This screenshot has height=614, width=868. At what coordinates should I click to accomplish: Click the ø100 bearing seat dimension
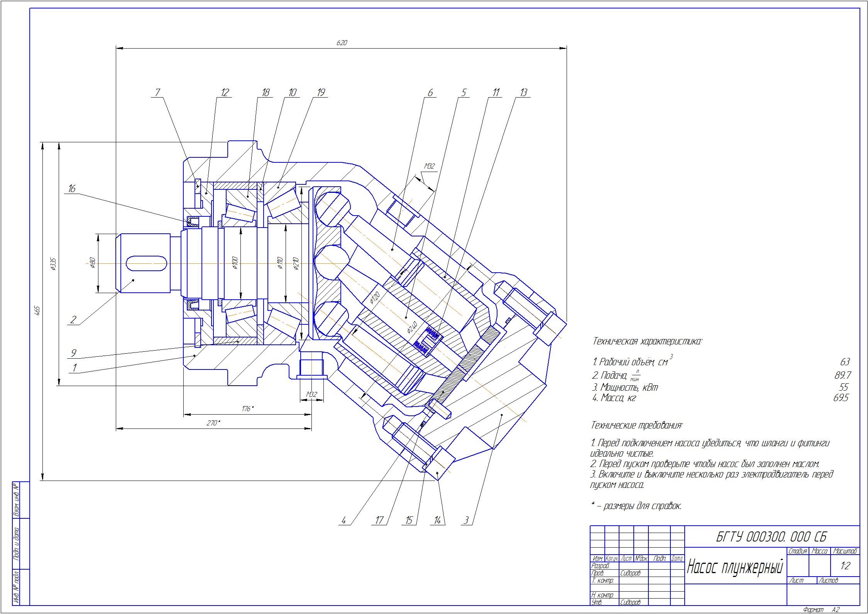pos(235,263)
